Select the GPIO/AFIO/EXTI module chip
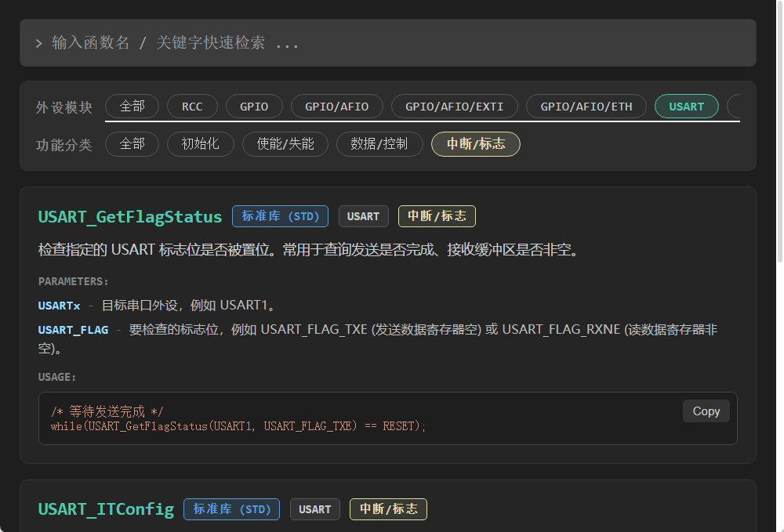This screenshot has height=532, width=784. click(454, 107)
